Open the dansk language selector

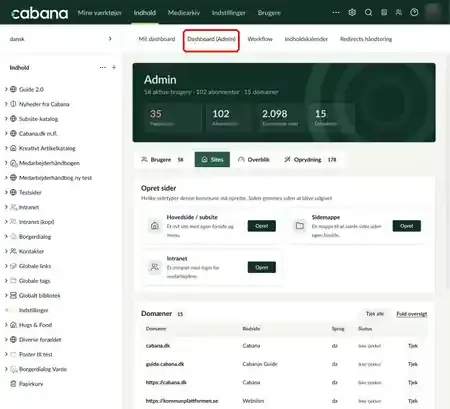(x=61, y=39)
